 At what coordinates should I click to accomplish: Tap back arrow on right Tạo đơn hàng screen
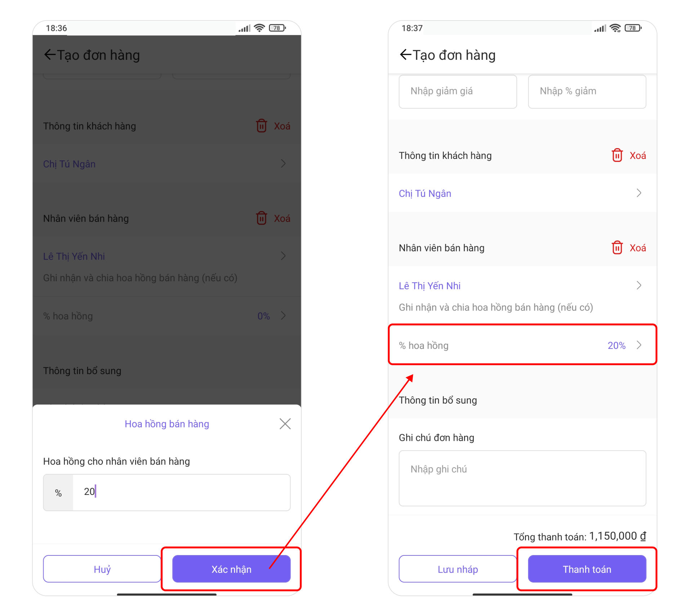pos(405,54)
